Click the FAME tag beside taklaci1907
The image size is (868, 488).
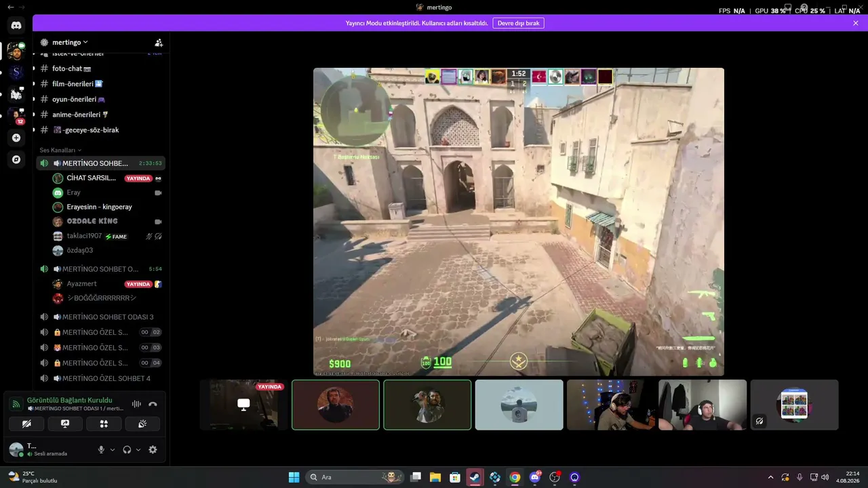117,237
